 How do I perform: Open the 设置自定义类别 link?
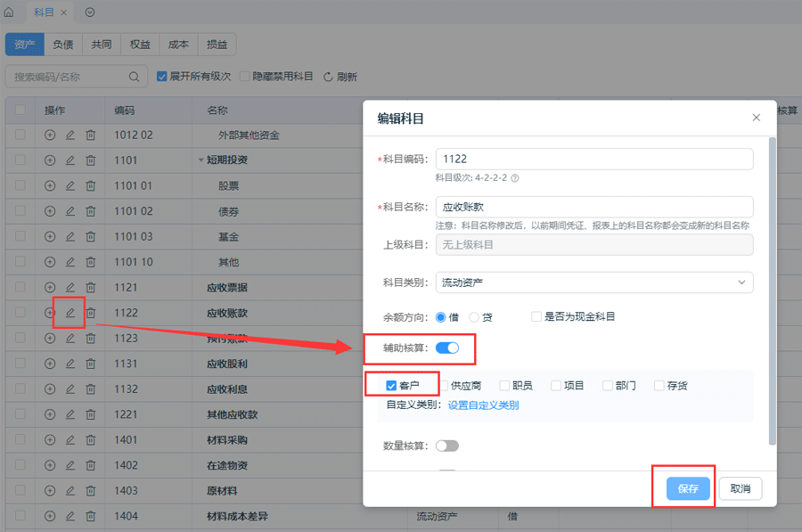pos(483,405)
